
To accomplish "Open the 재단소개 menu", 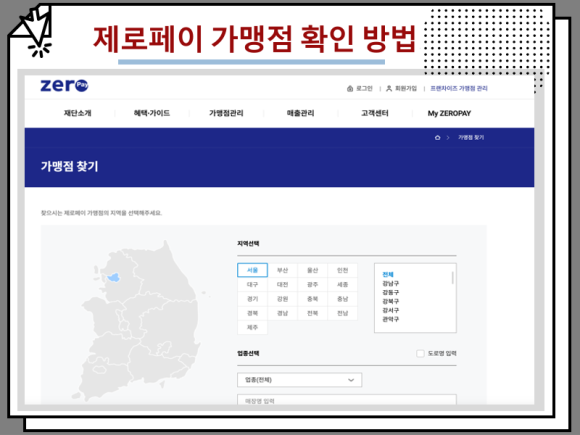I will pyautogui.click(x=77, y=113).
